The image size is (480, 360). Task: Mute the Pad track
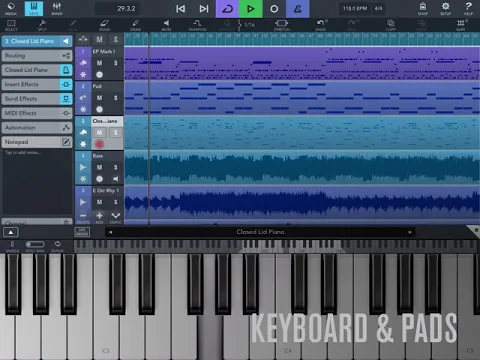click(99, 98)
